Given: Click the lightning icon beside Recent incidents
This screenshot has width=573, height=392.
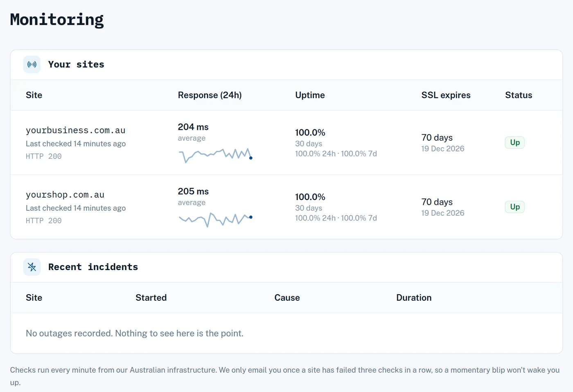Looking at the screenshot, I should point(32,267).
